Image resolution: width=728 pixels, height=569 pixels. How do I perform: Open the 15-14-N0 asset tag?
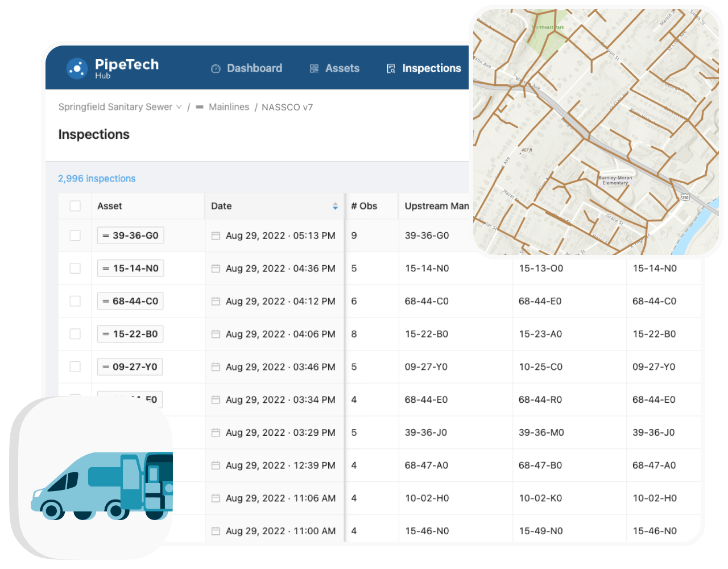[130, 269]
